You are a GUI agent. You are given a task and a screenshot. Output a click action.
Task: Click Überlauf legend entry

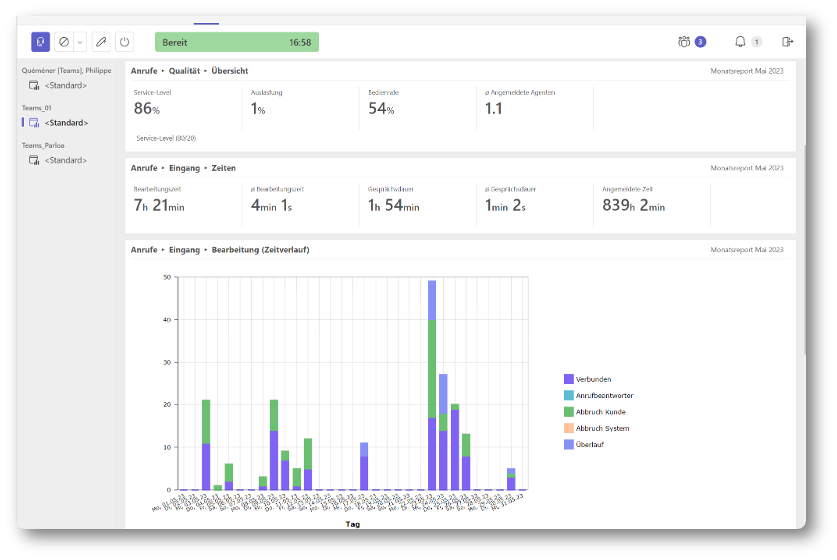click(584, 444)
